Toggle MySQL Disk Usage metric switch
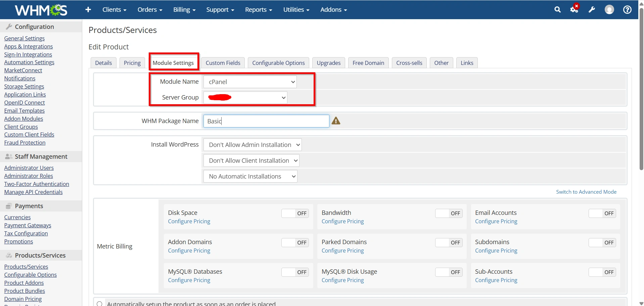 [x=449, y=272]
